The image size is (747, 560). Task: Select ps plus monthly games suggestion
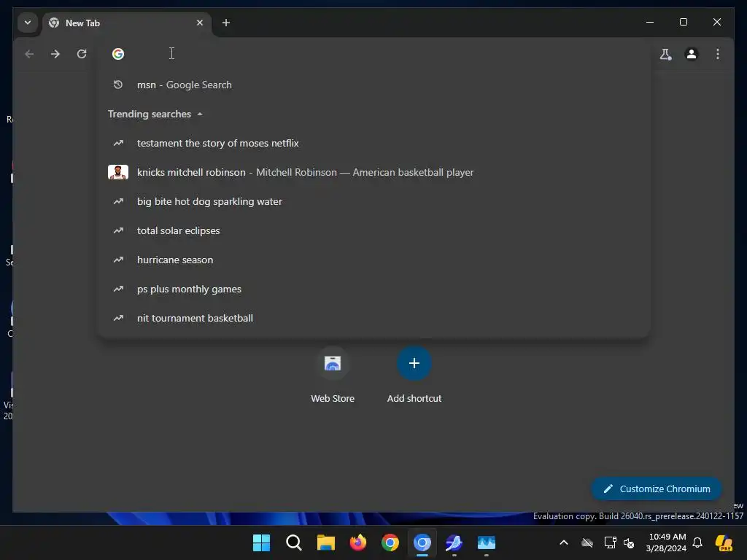click(x=374, y=289)
